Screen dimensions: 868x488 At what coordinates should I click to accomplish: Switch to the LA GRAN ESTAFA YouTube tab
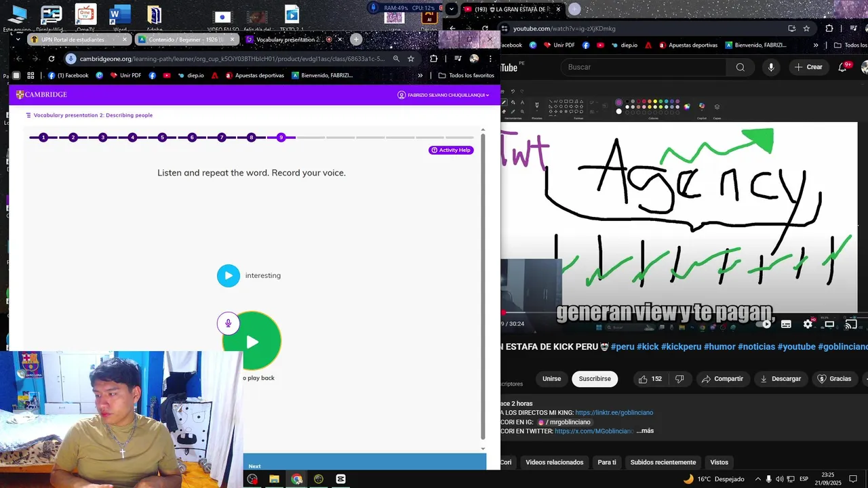tap(512, 9)
